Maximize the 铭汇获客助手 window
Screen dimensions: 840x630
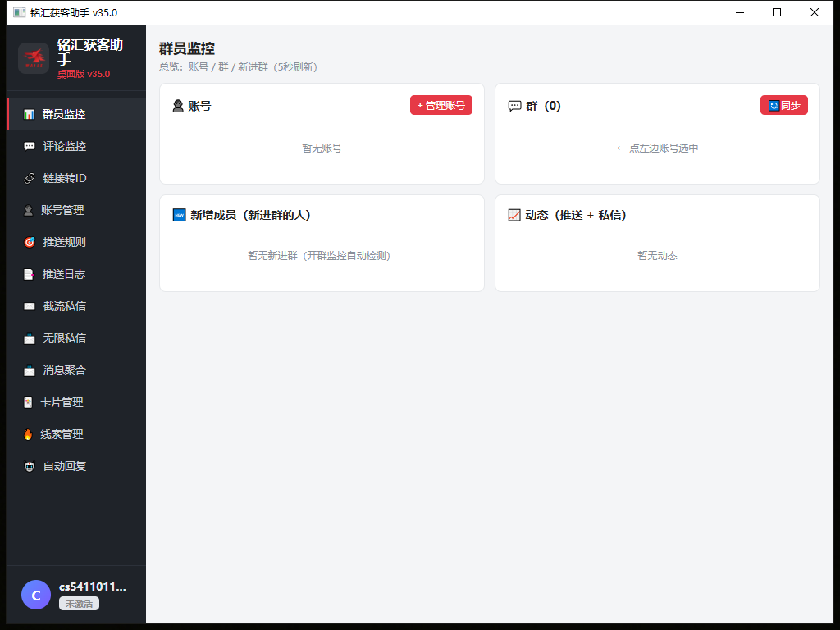pos(777,12)
